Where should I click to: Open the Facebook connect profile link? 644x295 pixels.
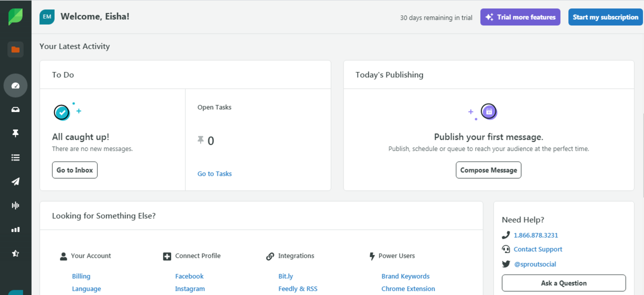pos(189,276)
